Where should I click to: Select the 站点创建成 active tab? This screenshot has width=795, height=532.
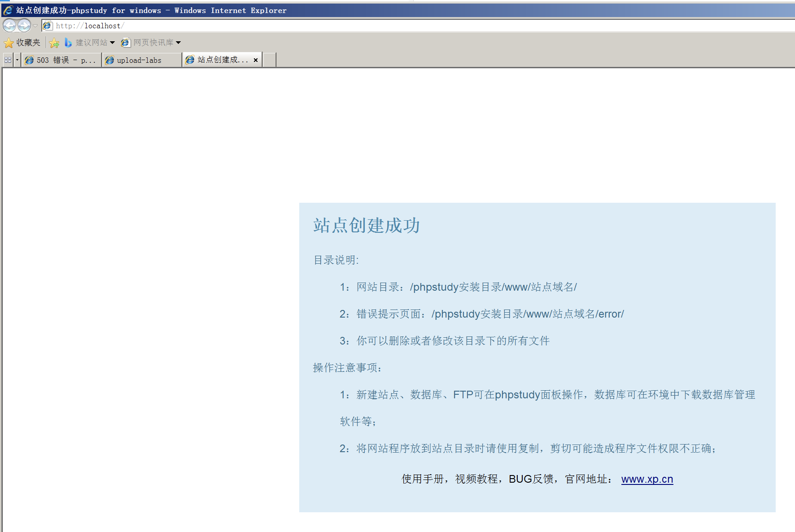click(x=218, y=60)
